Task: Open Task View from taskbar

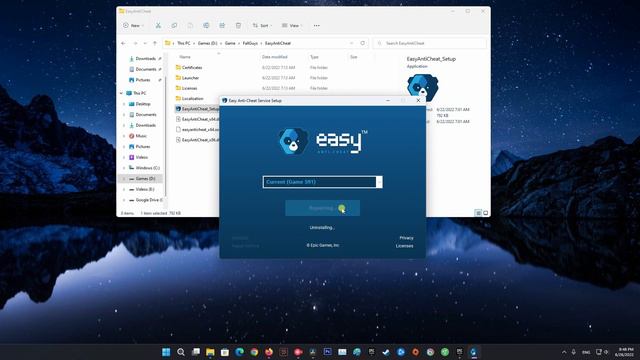Action: pos(196,352)
